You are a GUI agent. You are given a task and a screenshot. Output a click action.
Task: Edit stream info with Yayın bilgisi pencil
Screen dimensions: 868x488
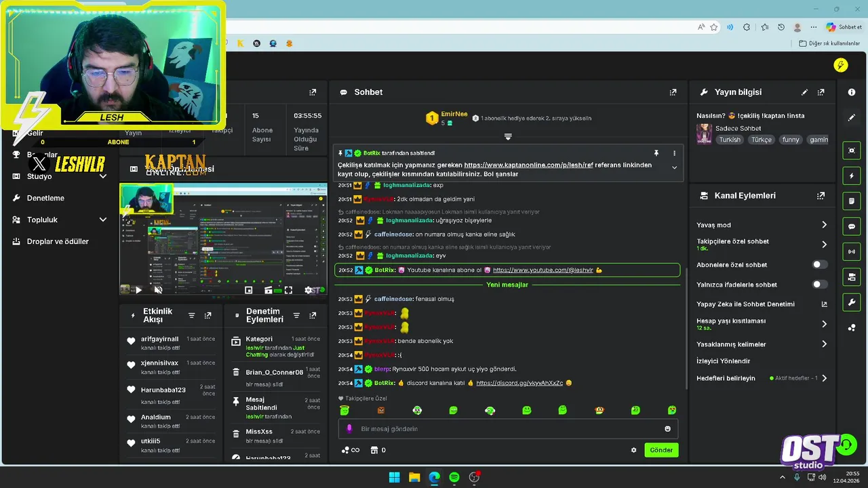[x=804, y=92]
